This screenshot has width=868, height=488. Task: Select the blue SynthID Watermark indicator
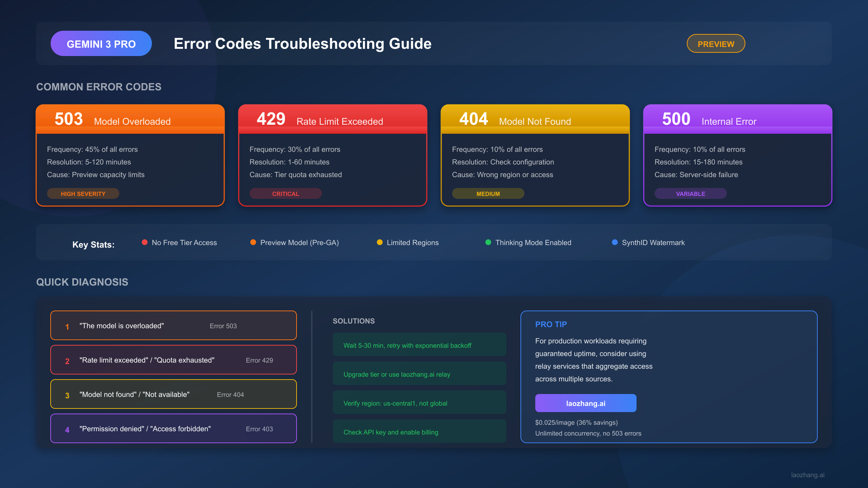tap(614, 242)
